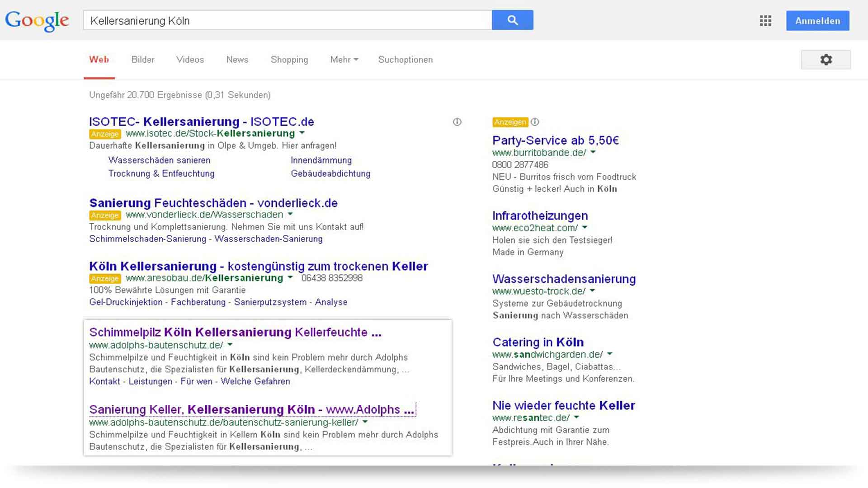
Task: Open Sanierung Feuchteschäden vonderlieck.de title
Action: pos(213,203)
